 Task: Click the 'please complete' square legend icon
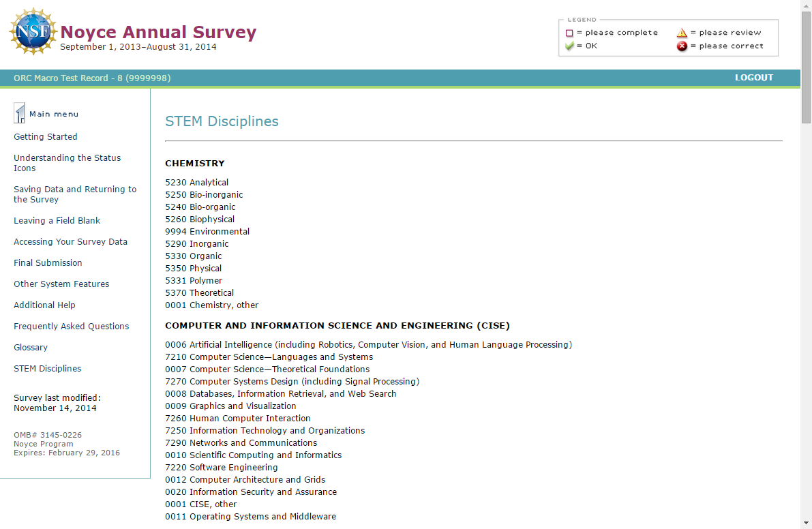tap(569, 33)
